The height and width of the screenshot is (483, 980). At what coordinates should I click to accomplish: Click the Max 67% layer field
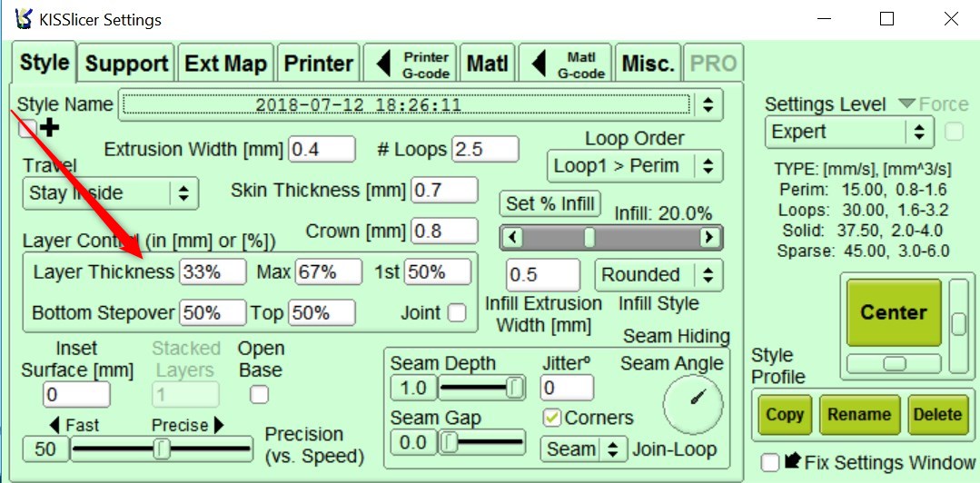(329, 271)
